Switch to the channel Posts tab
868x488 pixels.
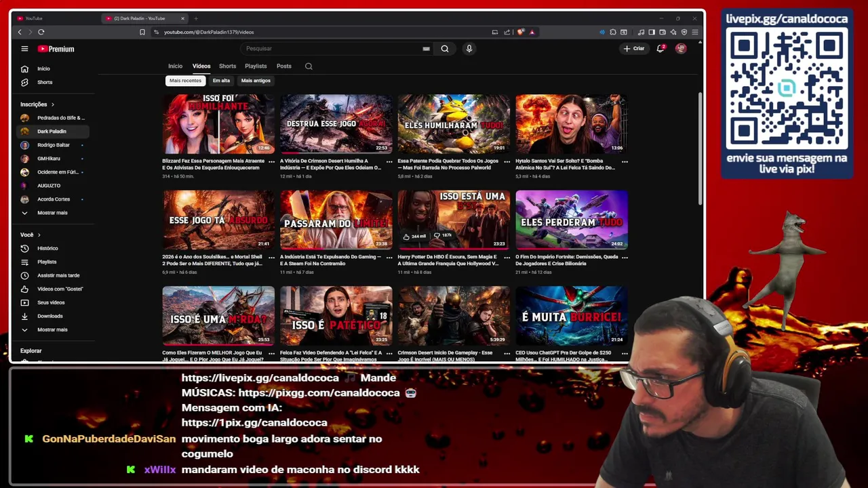[284, 66]
